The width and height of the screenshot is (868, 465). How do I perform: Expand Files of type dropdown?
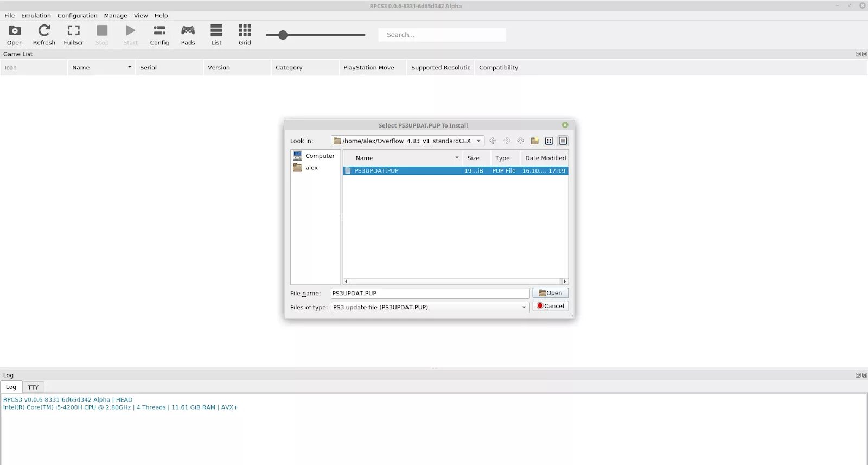pos(430,308)
